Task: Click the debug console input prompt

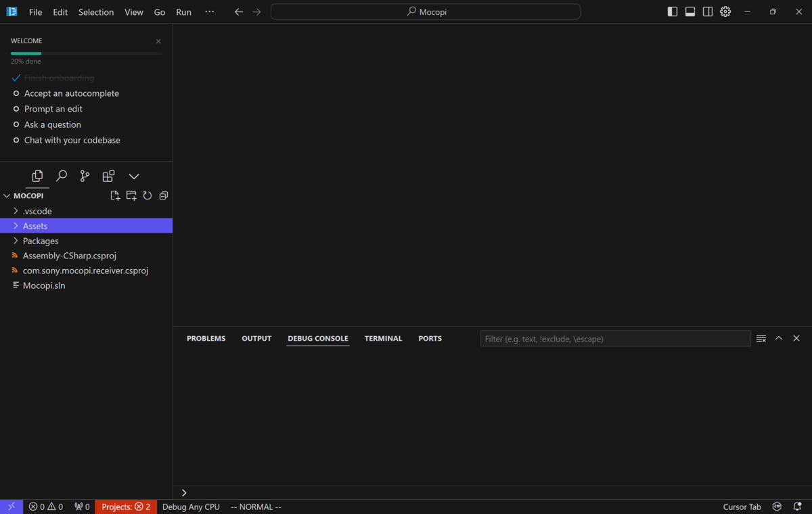Action: tap(493, 492)
